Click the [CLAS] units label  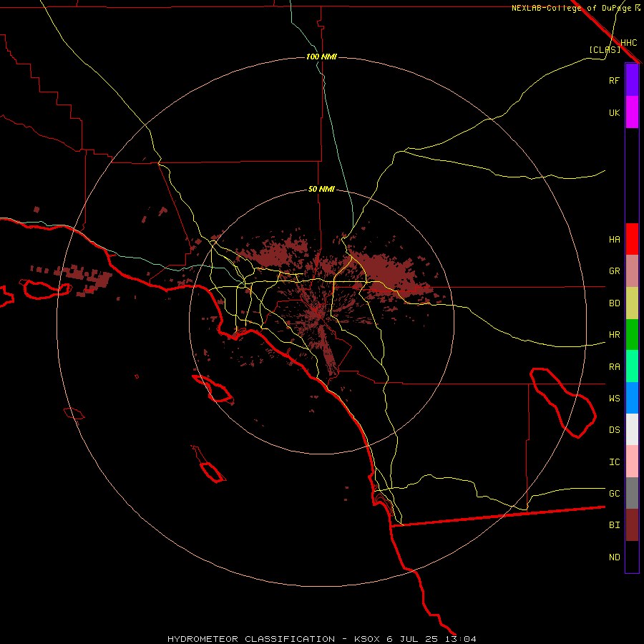pos(605,49)
